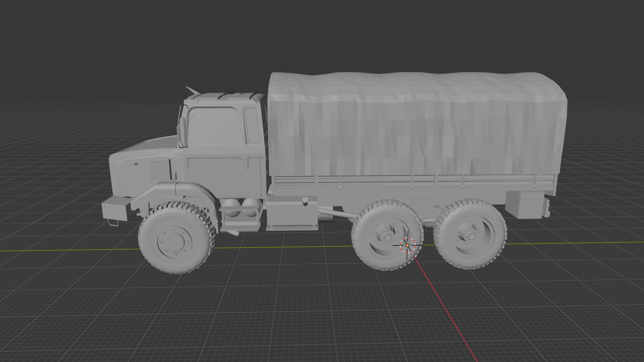Screen dimensions: 644x362
Task: Click the 3D cursor crosshair
Action: click(407, 245)
